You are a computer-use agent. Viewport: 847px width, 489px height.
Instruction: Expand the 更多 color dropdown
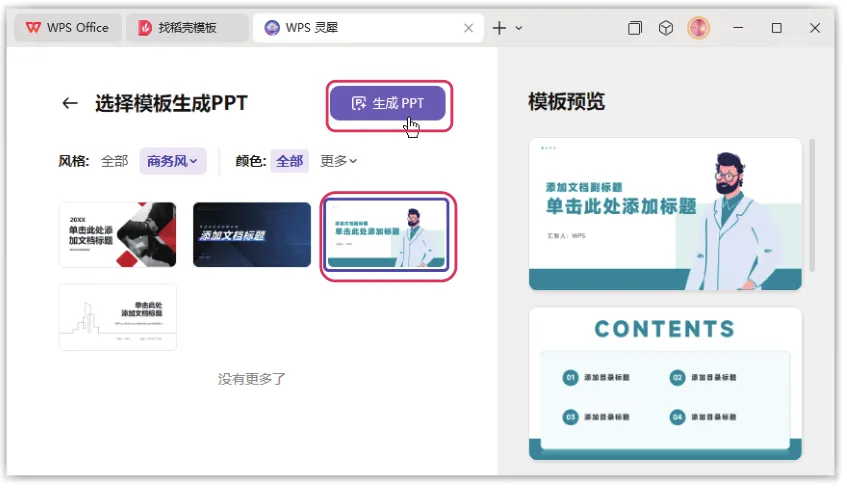click(338, 161)
